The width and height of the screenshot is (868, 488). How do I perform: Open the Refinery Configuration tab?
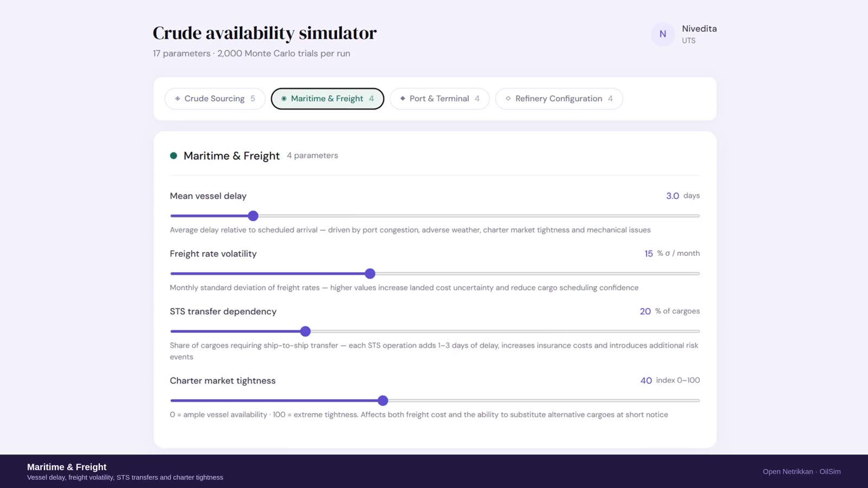tap(559, 99)
